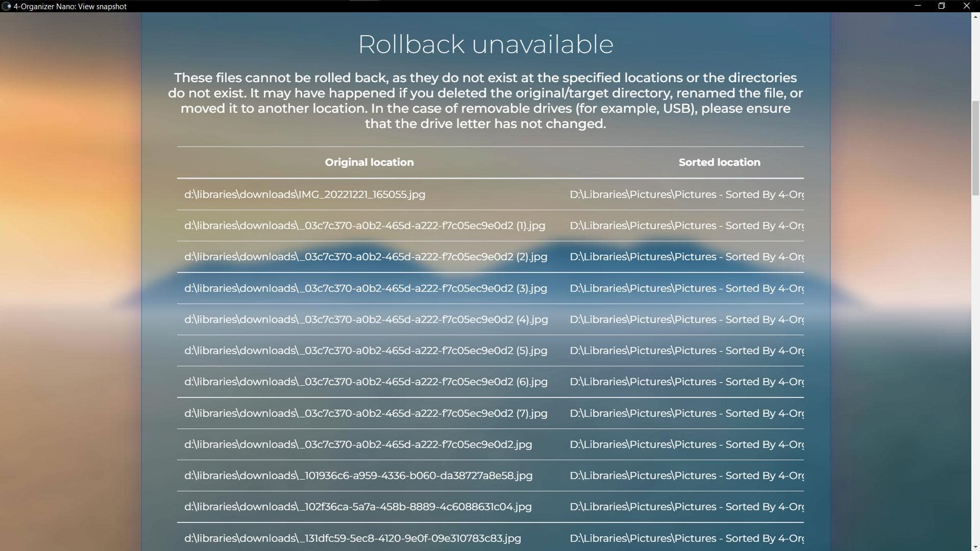This screenshot has width=980, height=551.
Task: Click the Sorted location column header
Action: point(719,162)
